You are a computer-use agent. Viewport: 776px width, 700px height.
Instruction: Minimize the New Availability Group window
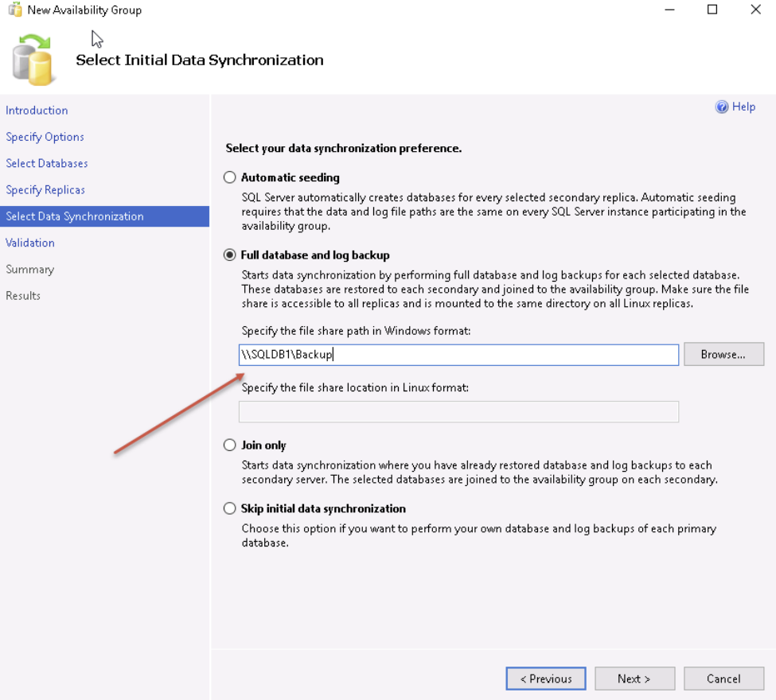pos(669,10)
